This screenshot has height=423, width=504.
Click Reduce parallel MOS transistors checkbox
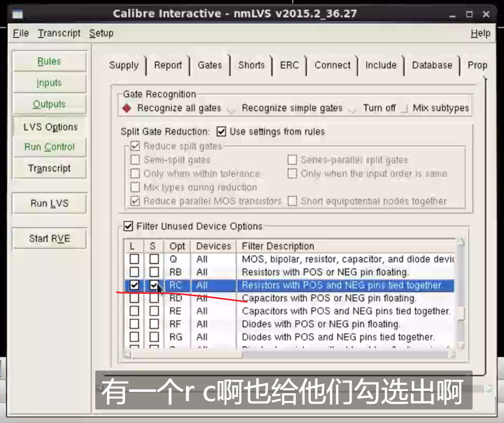point(135,201)
